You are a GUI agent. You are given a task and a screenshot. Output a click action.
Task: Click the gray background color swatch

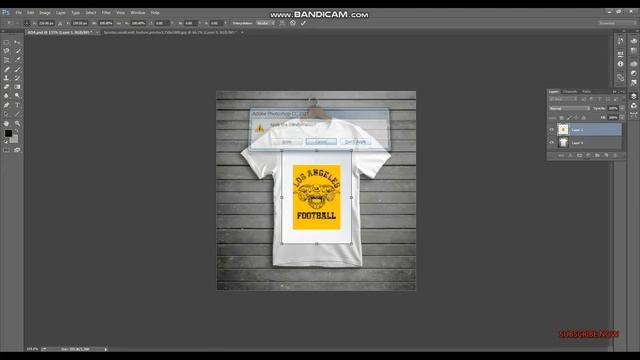pyautogui.click(x=15, y=140)
